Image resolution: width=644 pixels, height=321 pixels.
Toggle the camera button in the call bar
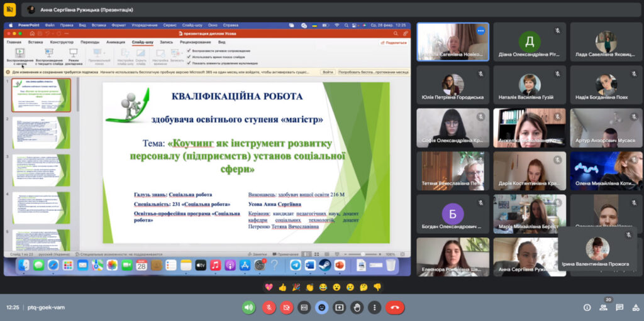pyautogui.click(x=286, y=308)
